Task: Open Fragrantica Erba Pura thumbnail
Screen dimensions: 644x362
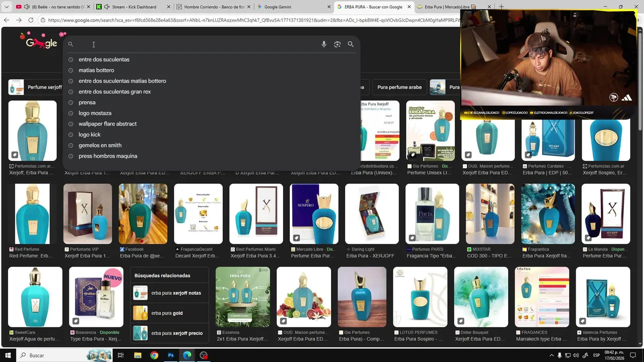Action: (548, 214)
